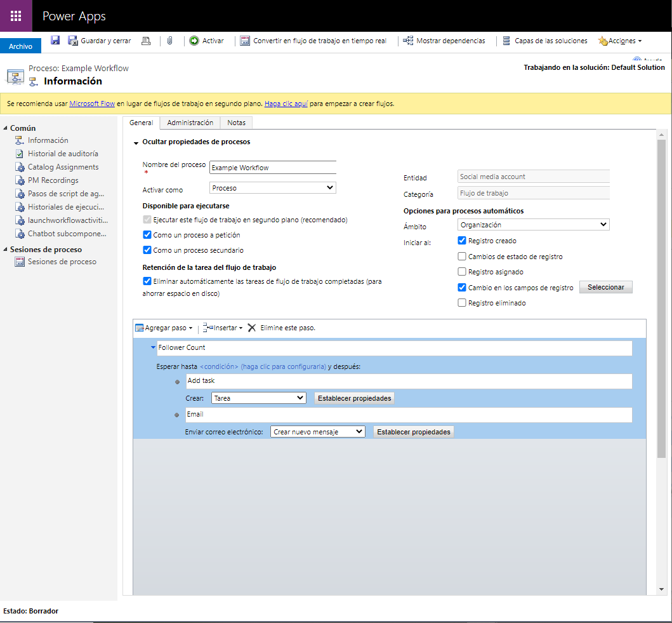
Task: Click the Seleccionar button
Action: point(605,287)
